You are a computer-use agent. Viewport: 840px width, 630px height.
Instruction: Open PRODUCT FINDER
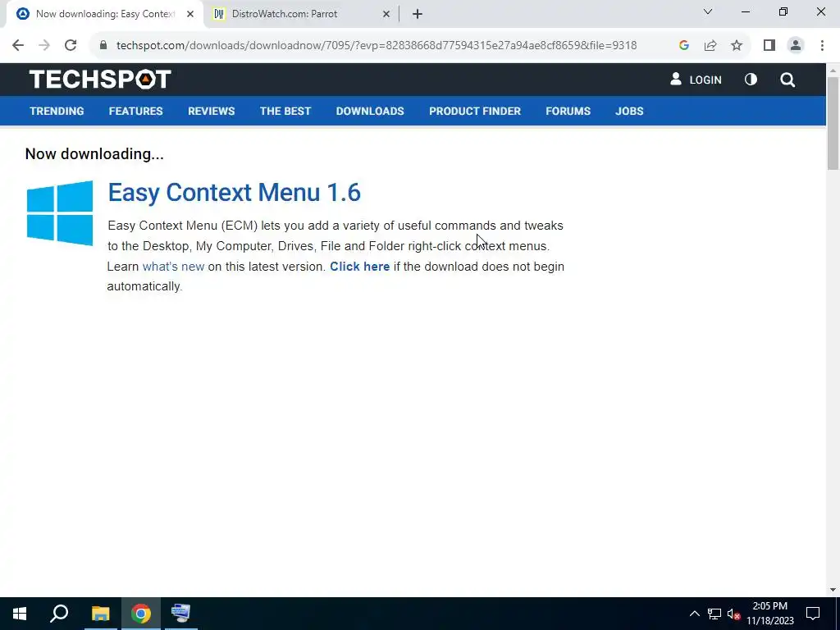click(475, 111)
